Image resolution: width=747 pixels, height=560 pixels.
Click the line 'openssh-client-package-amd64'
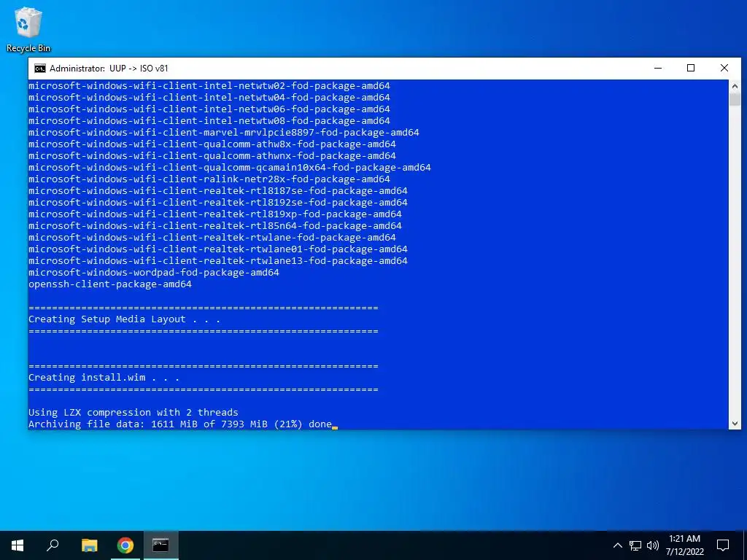[x=110, y=284]
